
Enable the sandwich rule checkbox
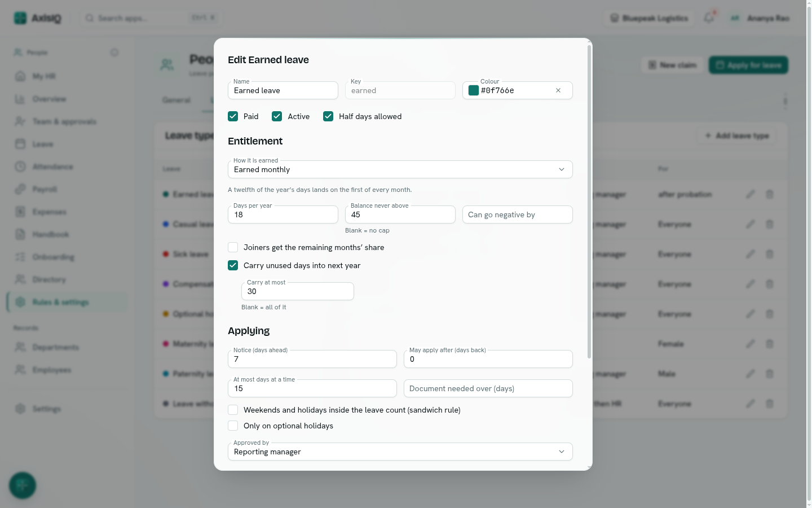(x=233, y=410)
